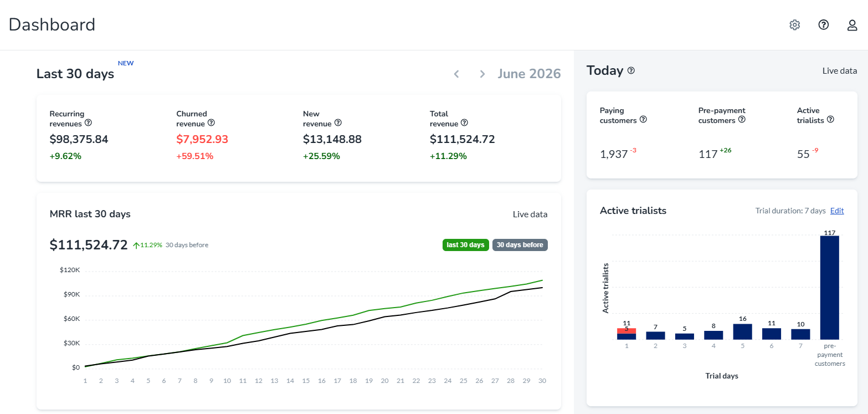Click the $120K y-axis label
This screenshot has height=414, width=868.
tap(70, 270)
